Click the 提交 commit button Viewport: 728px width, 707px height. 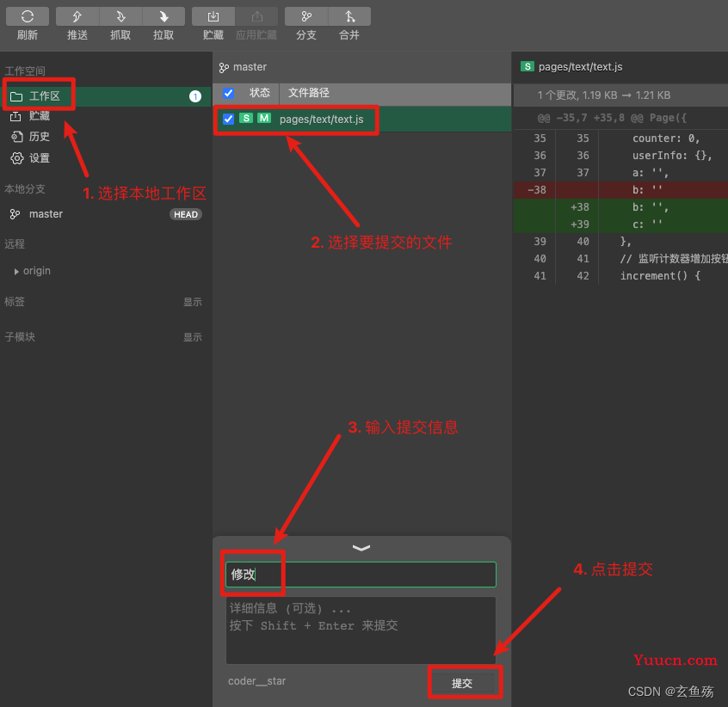coord(462,683)
